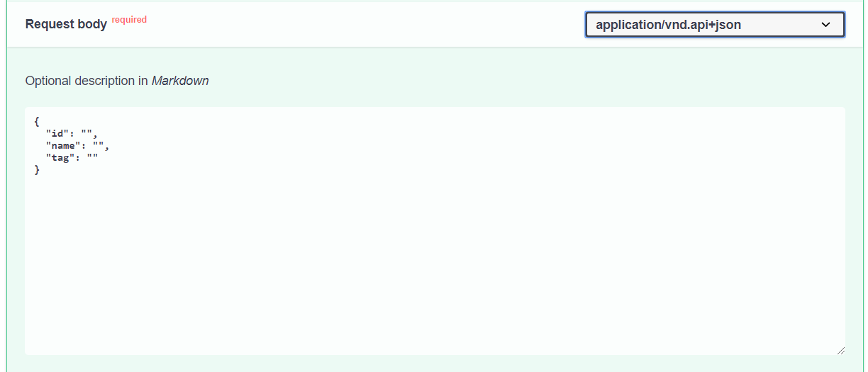Place cursor on the "name" key
868x372 pixels.
tap(63, 146)
